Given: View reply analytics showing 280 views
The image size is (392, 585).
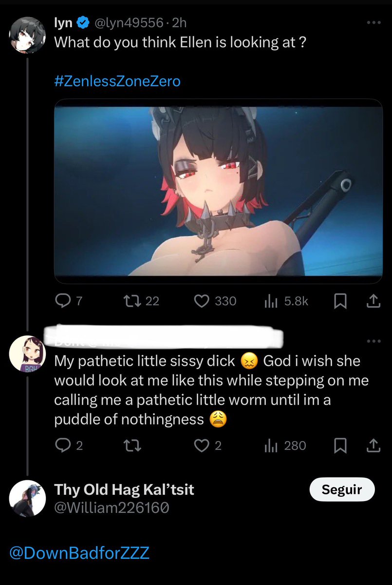Looking at the screenshot, I should [x=270, y=446].
